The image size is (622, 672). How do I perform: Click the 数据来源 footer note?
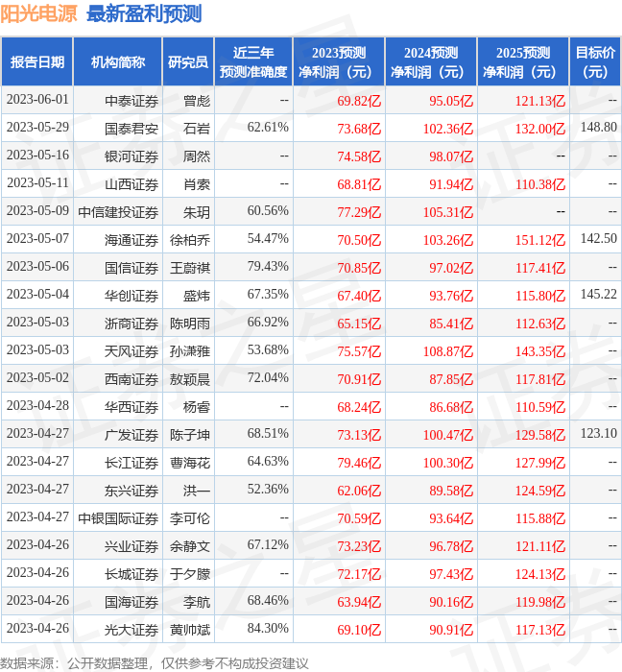click(155, 663)
